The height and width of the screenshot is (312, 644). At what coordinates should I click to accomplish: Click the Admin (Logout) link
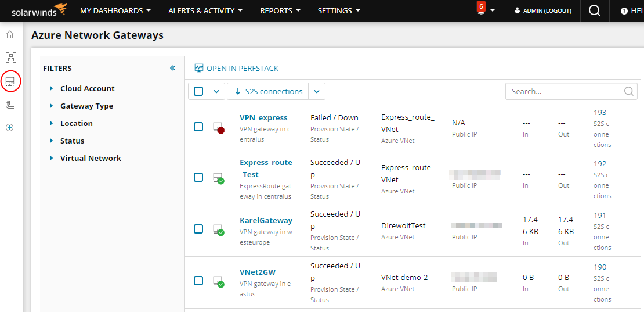click(x=542, y=11)
